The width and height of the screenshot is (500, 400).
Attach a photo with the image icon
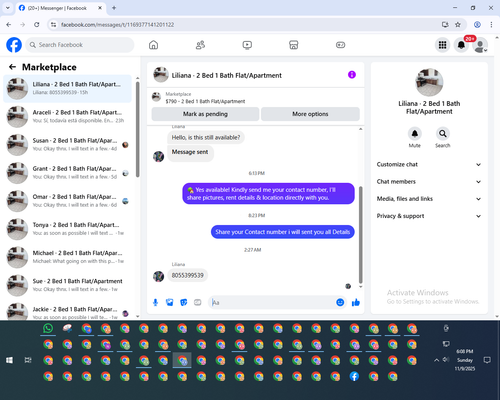170,302
